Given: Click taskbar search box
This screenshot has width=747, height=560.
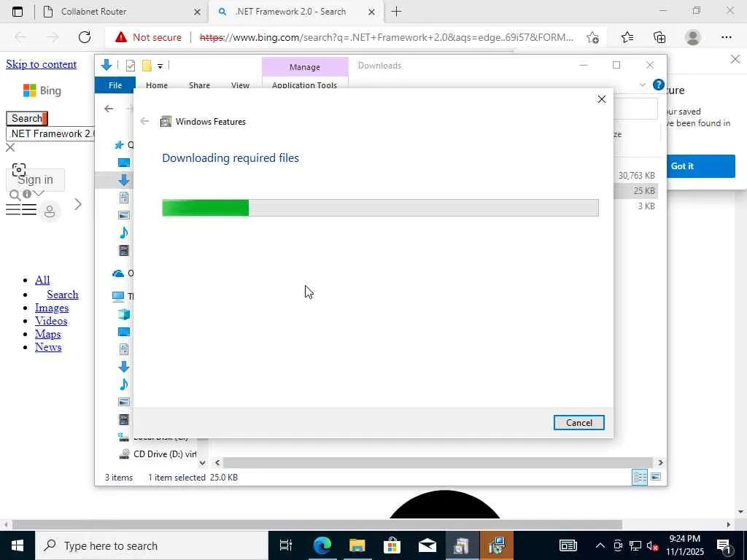Looking at the screenshot, I should [x=152, y=545].
